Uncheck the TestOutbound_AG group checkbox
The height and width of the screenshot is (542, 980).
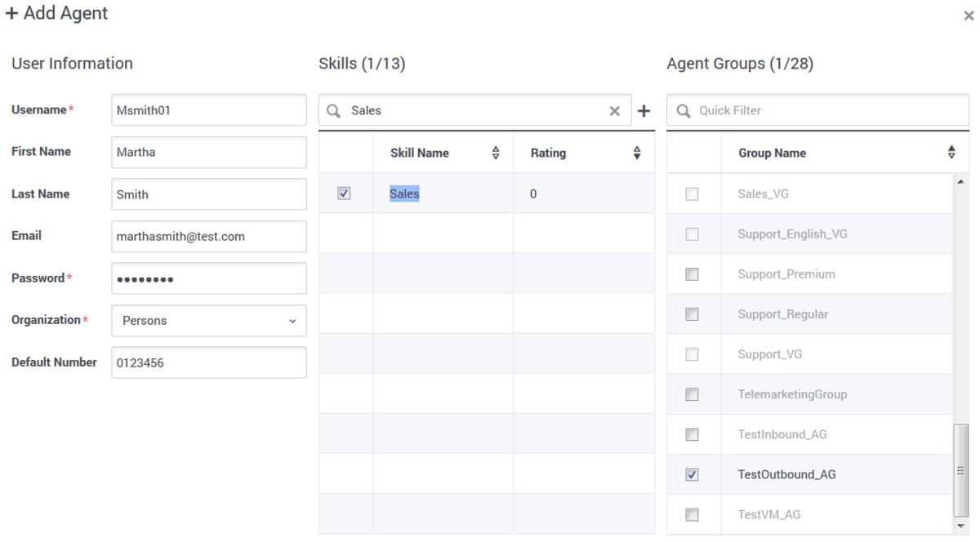click(692, 474)
